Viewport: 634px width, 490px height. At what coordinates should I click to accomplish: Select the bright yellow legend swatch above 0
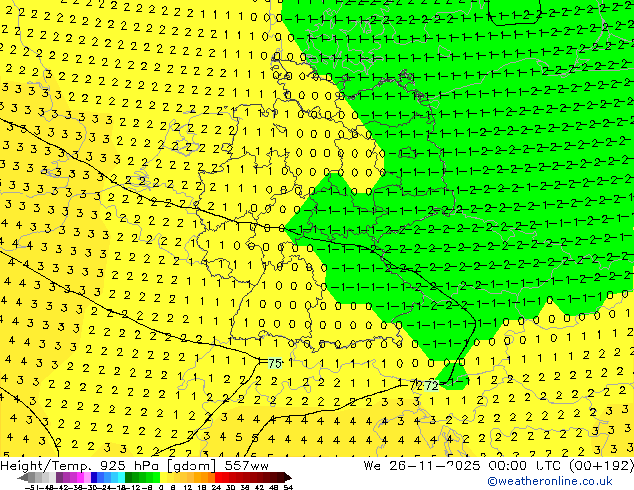164,478
